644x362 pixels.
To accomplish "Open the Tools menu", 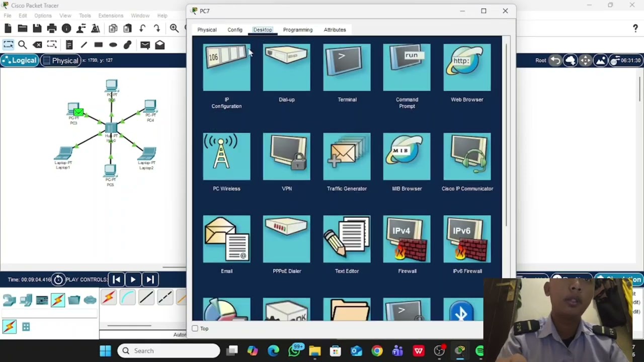I will (85, 16).
